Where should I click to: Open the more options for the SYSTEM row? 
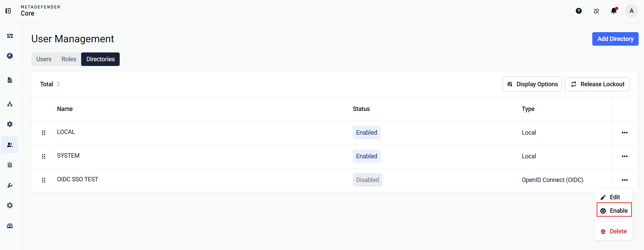point(625,156)
